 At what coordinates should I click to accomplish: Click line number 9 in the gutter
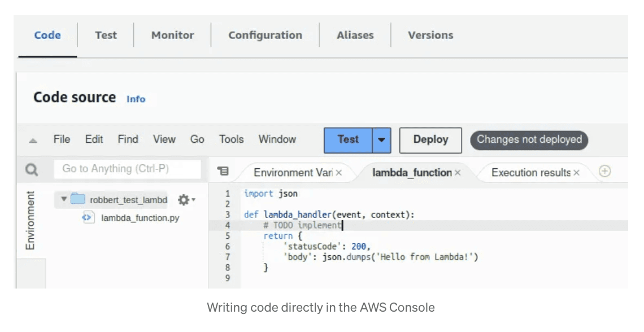pyautogui.click(x=228, y=278)
